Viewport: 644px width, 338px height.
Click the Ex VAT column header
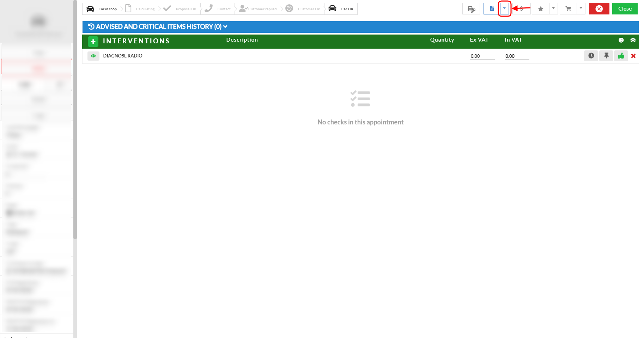tap(479, 40)
